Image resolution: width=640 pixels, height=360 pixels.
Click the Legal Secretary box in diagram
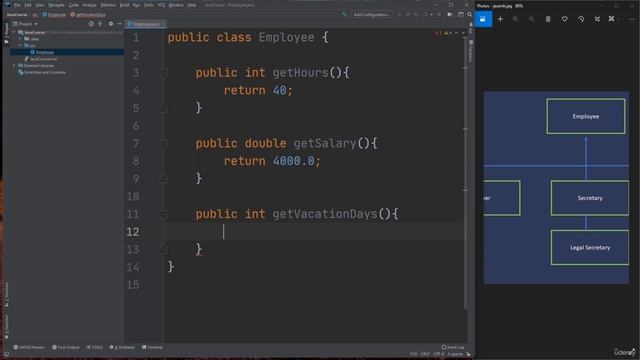tap(590, 248)
